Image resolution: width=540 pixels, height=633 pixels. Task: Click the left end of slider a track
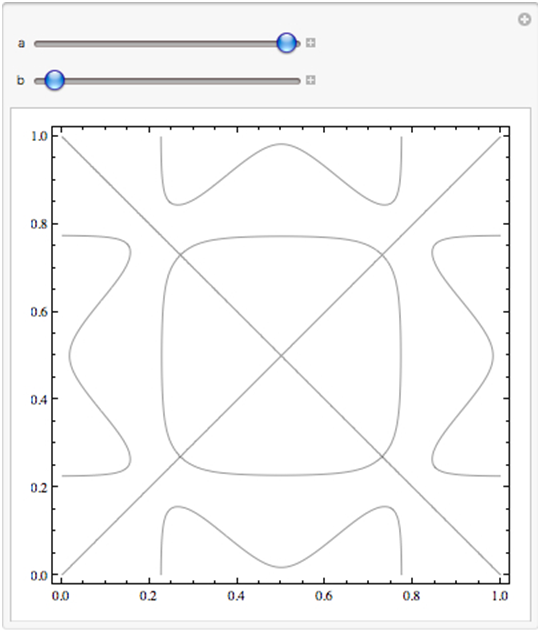click(x=36, y=44)
